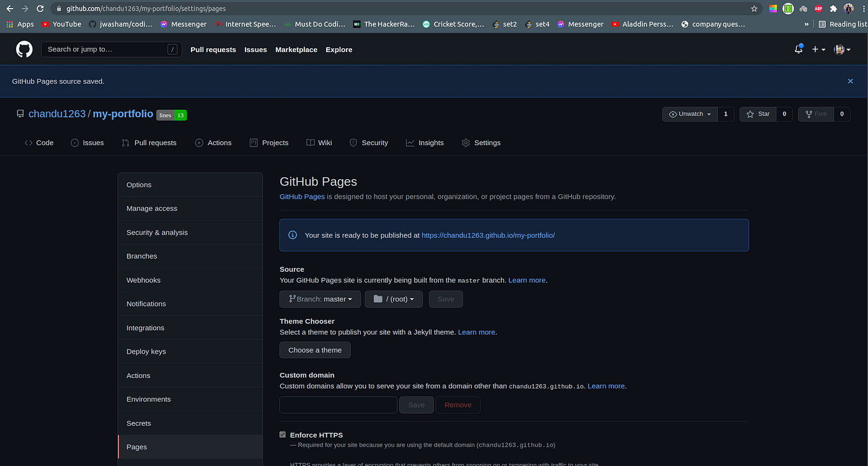Click Choose a theme button
The height and width of the screenshot is (466, 868).
(315, 350)
